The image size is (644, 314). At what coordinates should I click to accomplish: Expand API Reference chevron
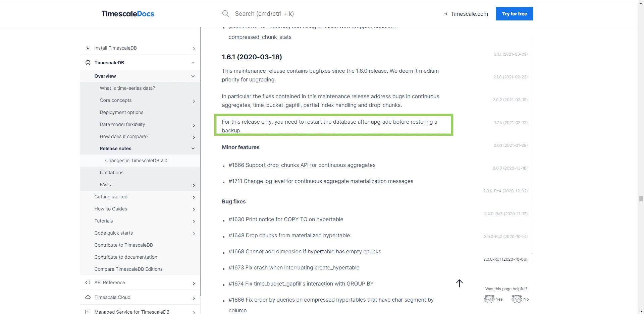coord(194,283)
